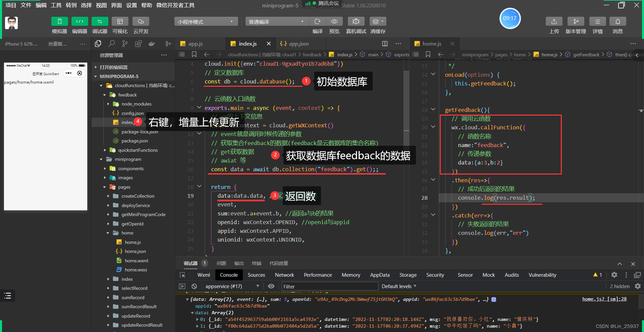Switch to the 终端 panel tab
This screenshot has width=644, height=332.
pyautogui.click(x=257, y=264)
